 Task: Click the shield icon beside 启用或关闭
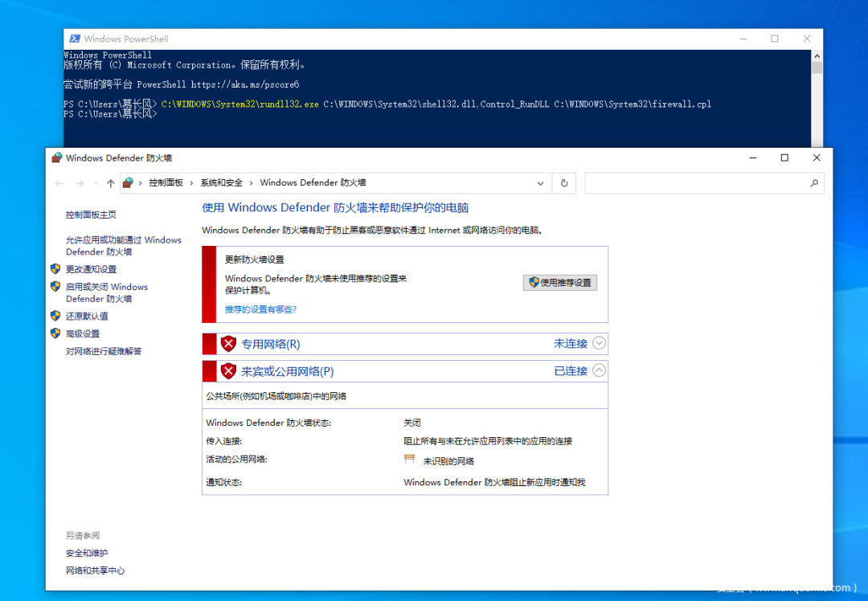55,287
